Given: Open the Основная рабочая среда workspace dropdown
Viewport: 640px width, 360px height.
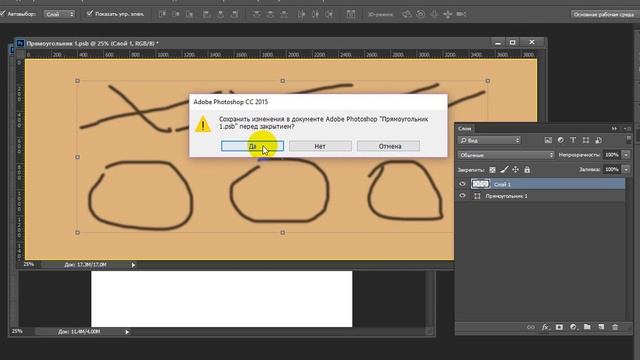Looking at the screenshot, I should (604, 14).
